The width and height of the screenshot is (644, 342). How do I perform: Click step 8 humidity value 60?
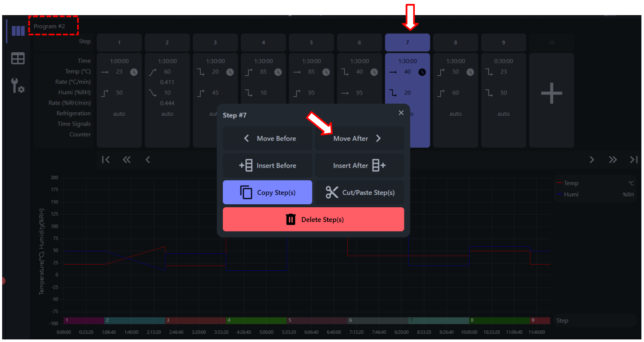[x=456, y=92]
